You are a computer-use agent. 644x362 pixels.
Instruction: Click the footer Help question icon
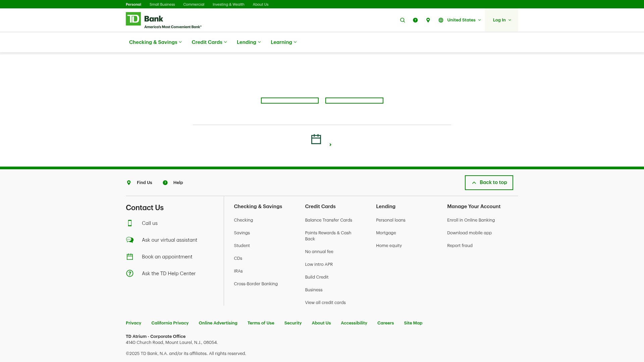coord(165,183)
